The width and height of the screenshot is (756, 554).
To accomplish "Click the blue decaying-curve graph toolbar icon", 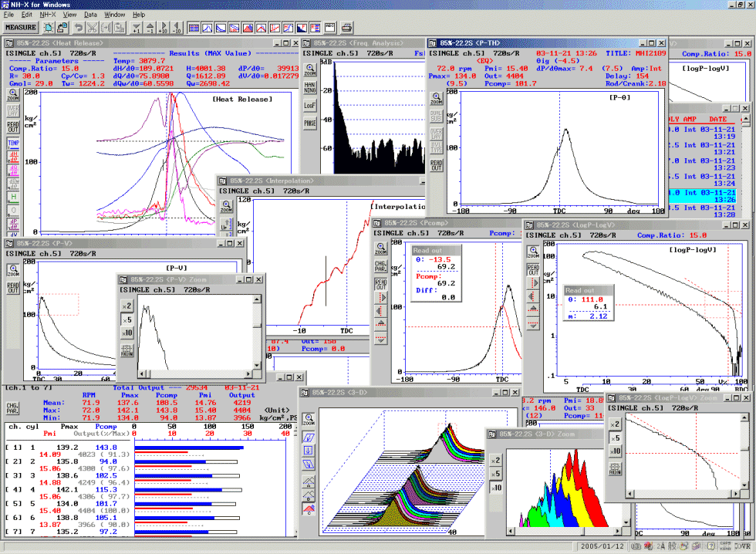I will [x=221, y=28].
